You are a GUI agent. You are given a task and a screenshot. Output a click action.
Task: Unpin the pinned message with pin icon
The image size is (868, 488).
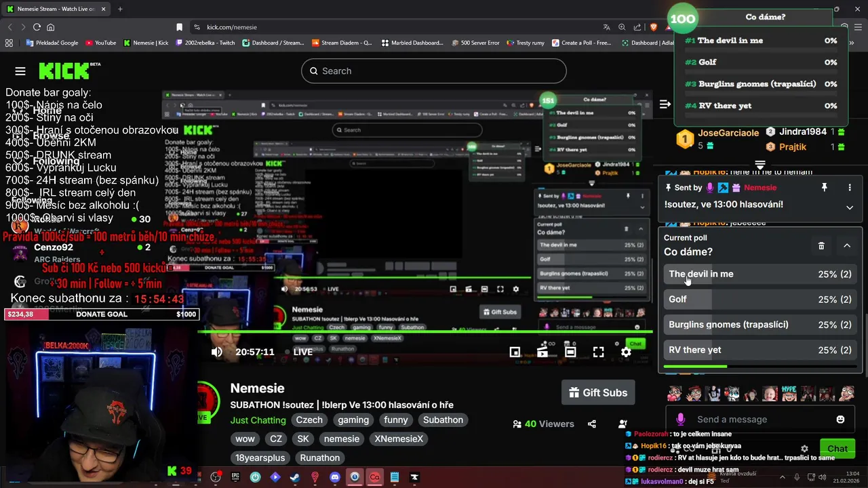[825, 188]
